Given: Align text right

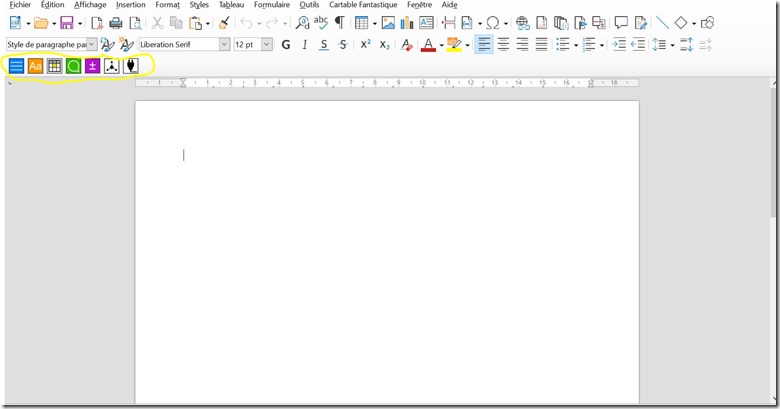Looking at the screenshot, I should click(522, 45).
